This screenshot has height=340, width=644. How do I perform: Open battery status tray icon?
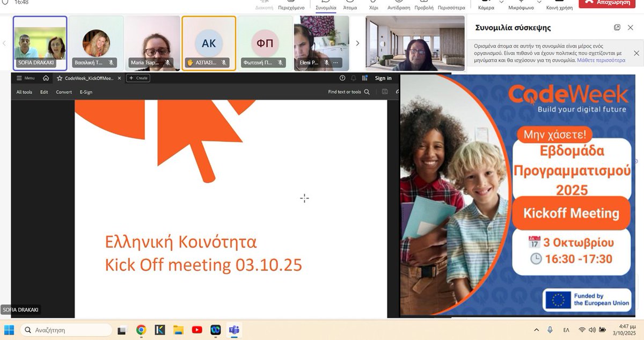(603, 329)
